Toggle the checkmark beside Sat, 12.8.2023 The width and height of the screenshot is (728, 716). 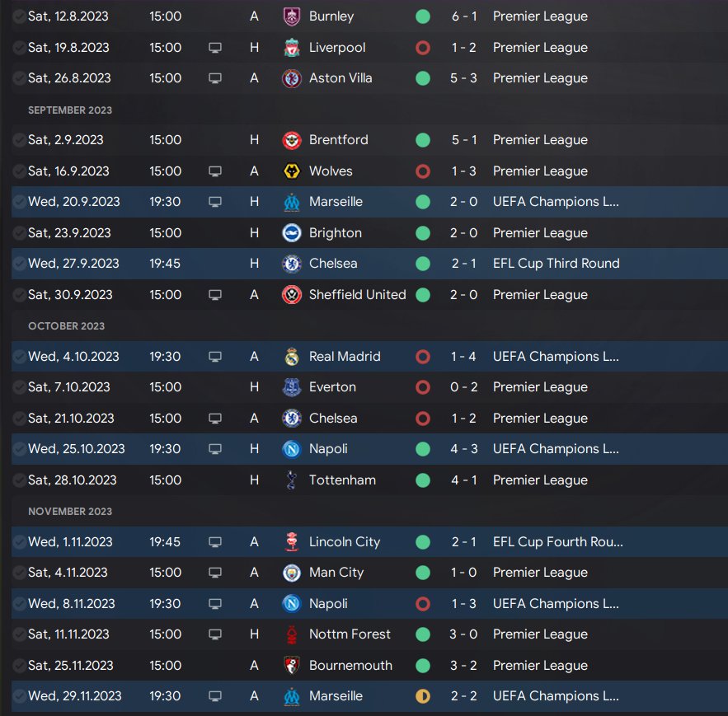click(x=20, y=16)
